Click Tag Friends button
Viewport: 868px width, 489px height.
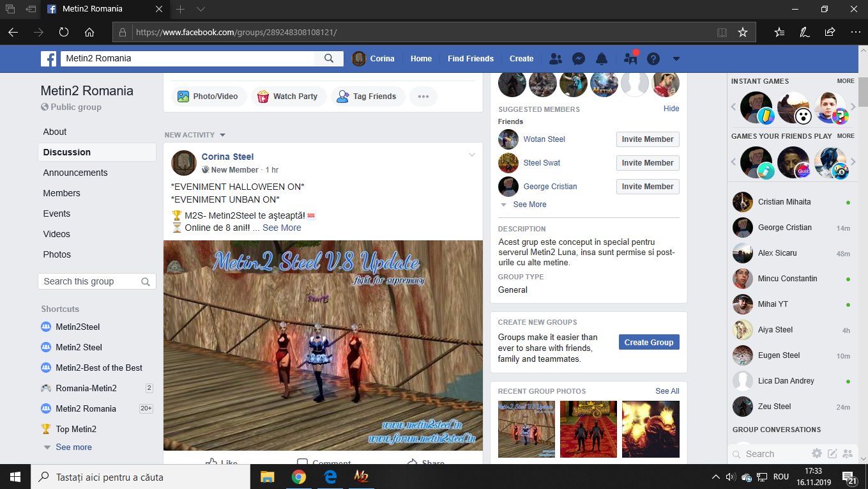(367, 97)
